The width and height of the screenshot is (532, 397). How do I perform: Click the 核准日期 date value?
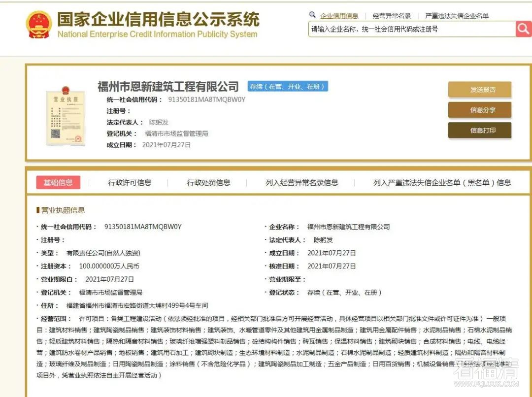click(332, 266)
